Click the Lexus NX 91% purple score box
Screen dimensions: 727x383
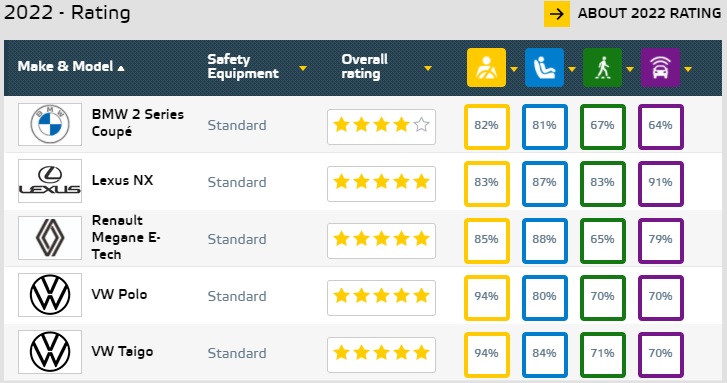tap(661, 184)
